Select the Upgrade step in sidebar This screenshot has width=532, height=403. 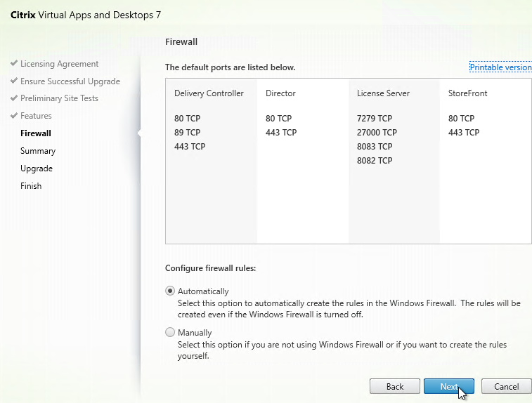[37, 169]
